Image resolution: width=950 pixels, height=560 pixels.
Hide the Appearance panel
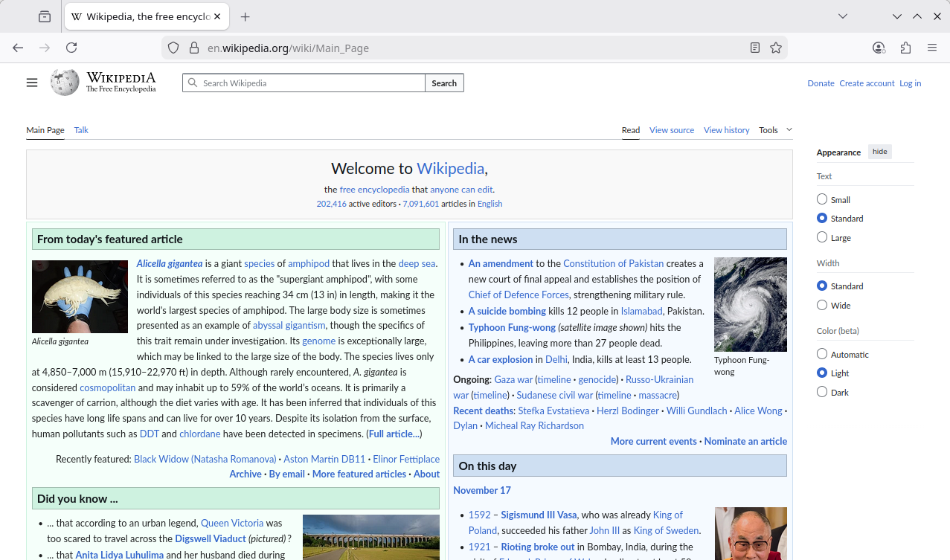click(x=879, y=152)
